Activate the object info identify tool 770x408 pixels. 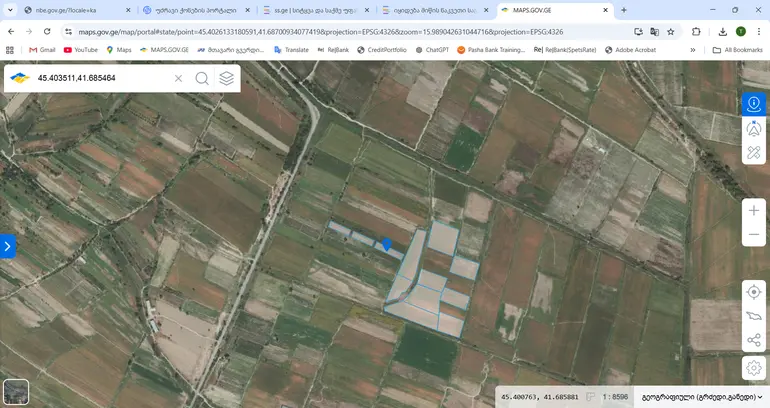(754, 104)
